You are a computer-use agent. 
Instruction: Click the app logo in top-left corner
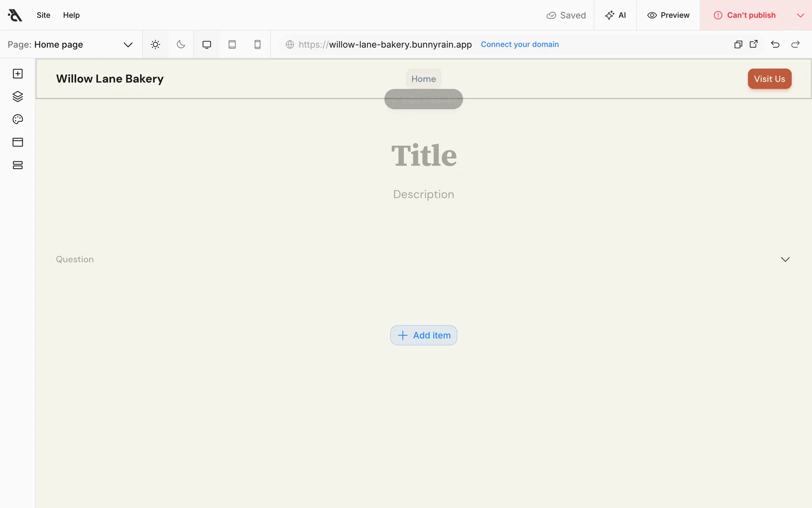(15, 15)
